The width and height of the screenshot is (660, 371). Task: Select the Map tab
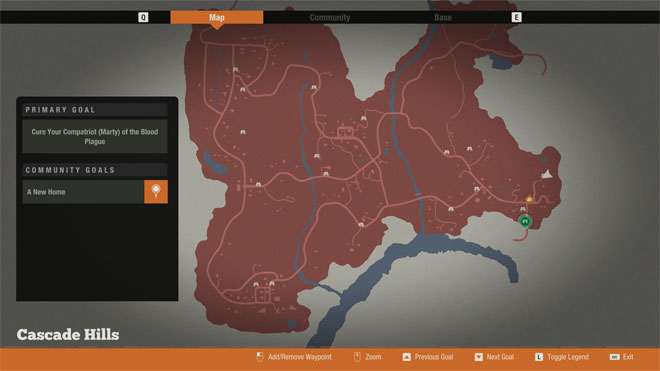tap(217, 17)
